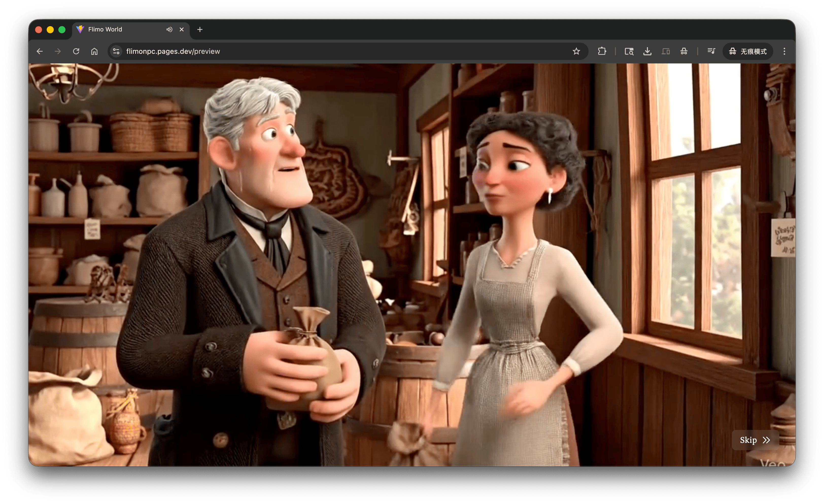Image resolution: width=824 pixels, height=504 pixels.
Task: Select the Flimo World tab
Action: click(x=121, y=29)
